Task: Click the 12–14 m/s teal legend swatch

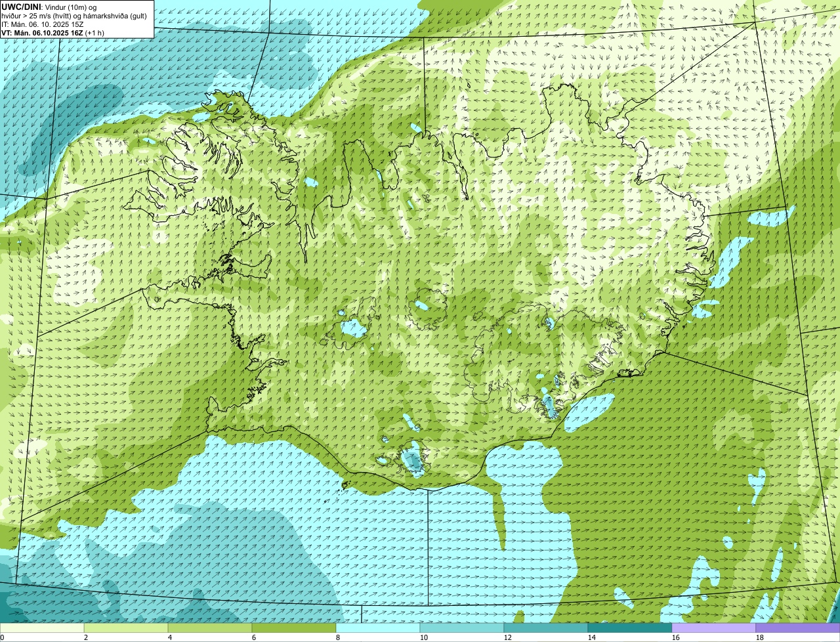Action: [546, 628]
